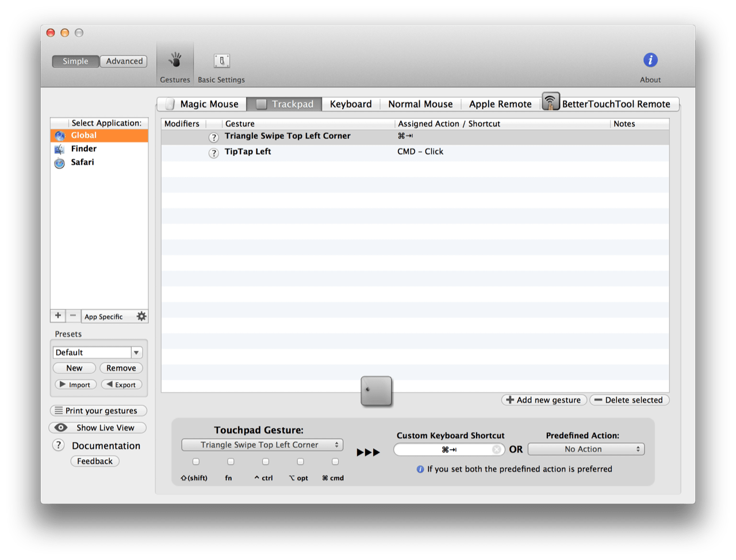
Task: Click the Default preset name field
Action: 92,352
